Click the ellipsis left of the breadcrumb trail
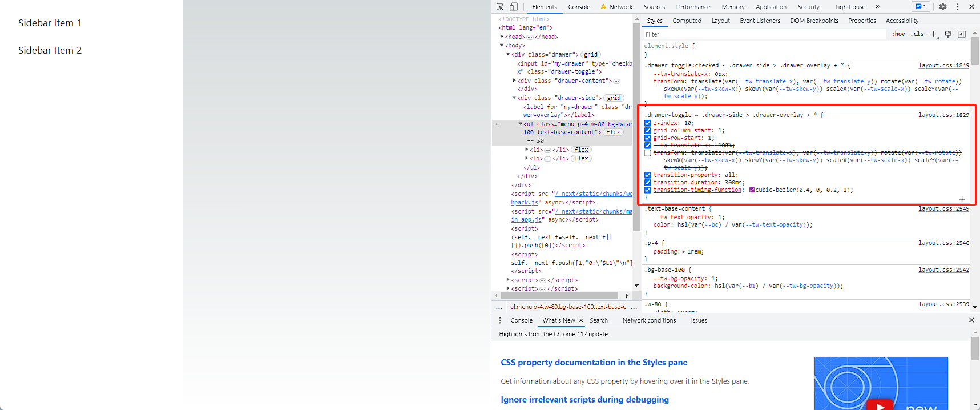The width and height of the screenshot is (980, 410). (499, 307)
